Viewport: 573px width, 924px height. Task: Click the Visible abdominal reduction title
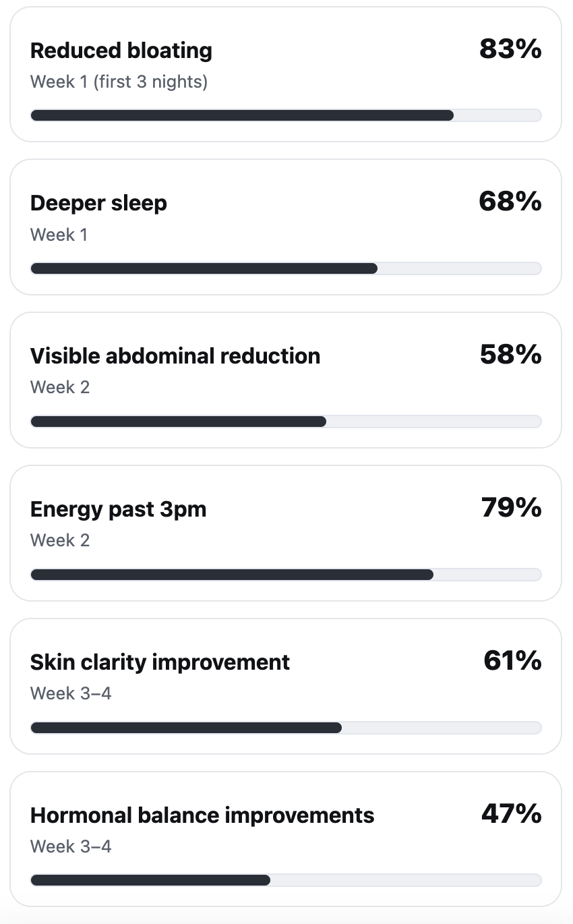click(175, 356)
